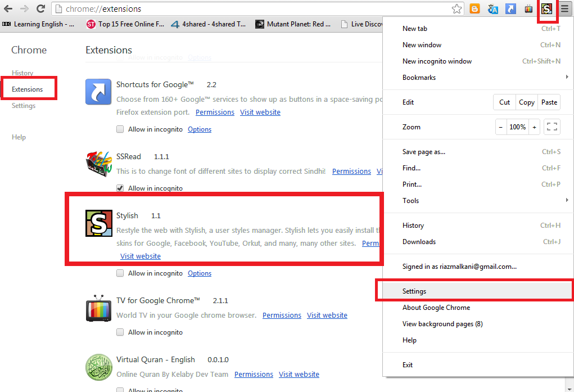Enable incognito for Shortcuts for Google
This screenshot has height=392, width=574.
point(120,129)
